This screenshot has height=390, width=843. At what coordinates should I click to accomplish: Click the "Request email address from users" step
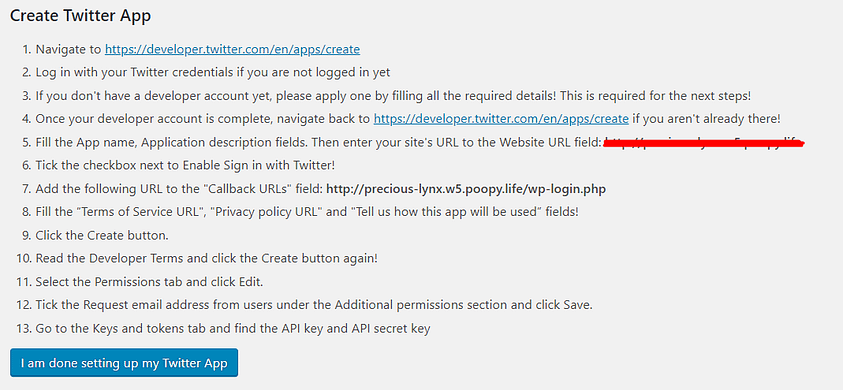click(314, 305)
